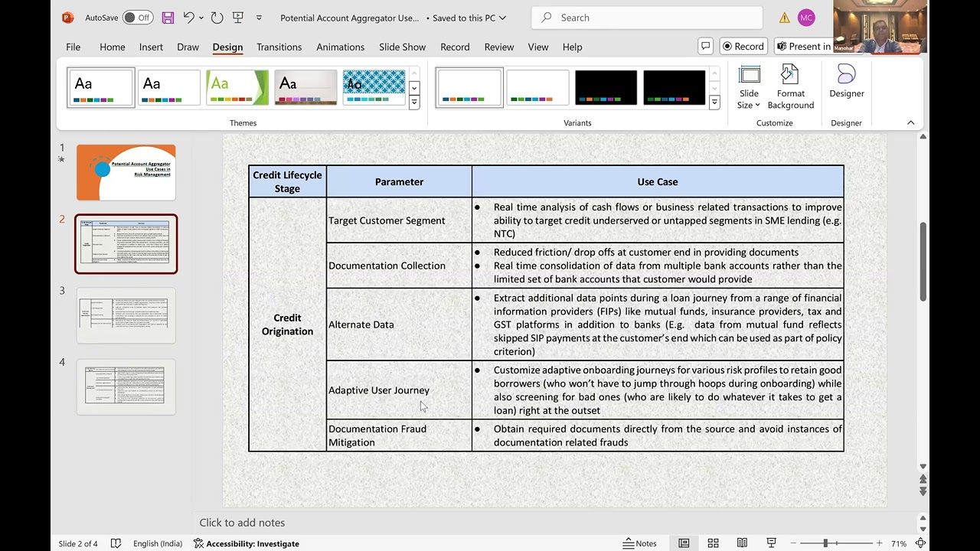Collapse the ribbon with the chevron

coord(910,122)
